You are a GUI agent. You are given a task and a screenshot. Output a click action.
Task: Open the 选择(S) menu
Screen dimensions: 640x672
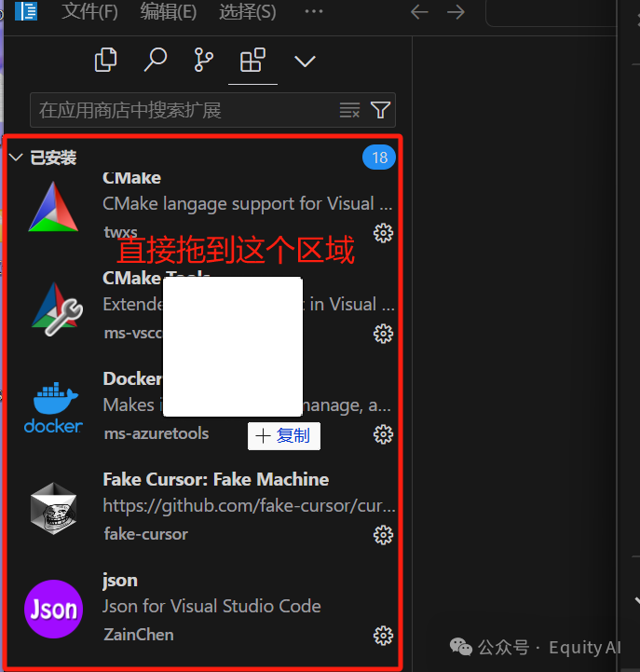(x=248, y=11)
